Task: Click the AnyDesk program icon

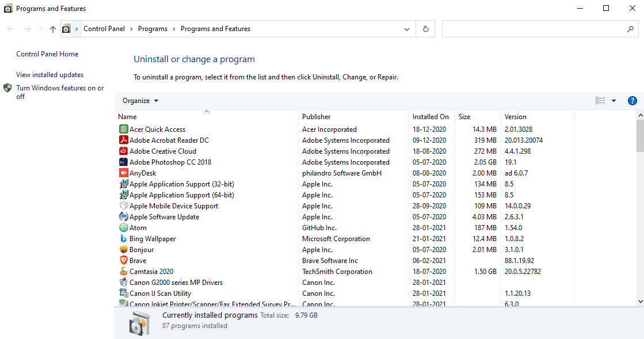Action: click(123, 173)
